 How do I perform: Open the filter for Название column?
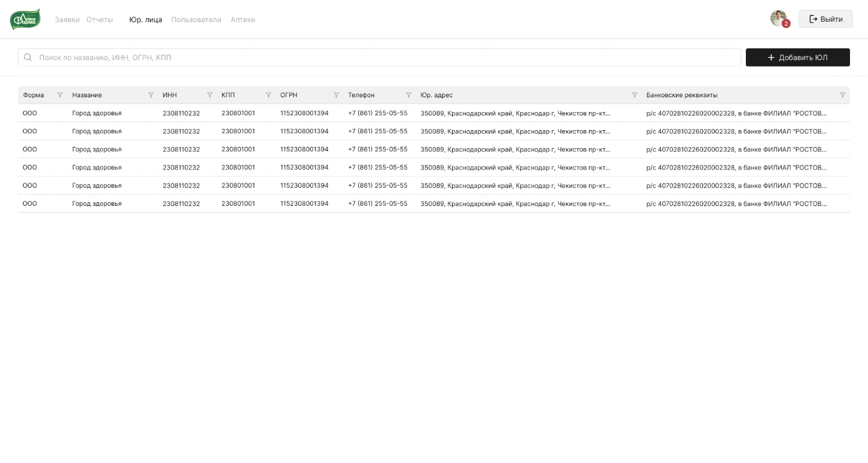151,95
